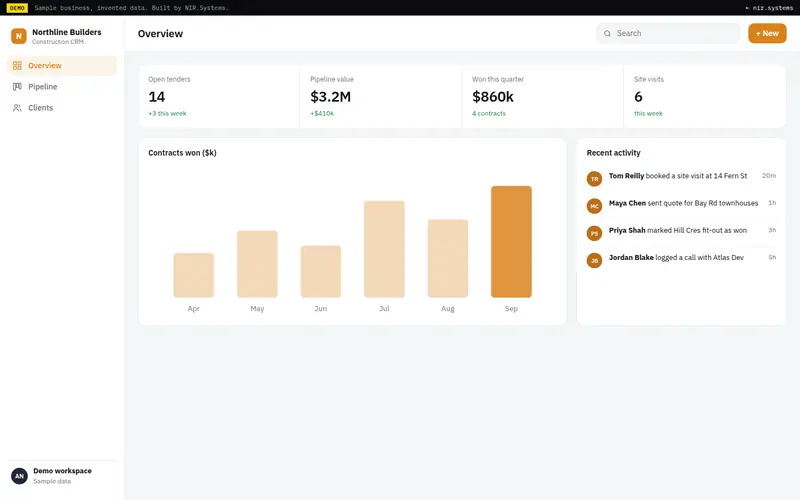Click 'Maya Chen sent quote' activity entry
Screen dimensions: 800x500
coord(681,205)
